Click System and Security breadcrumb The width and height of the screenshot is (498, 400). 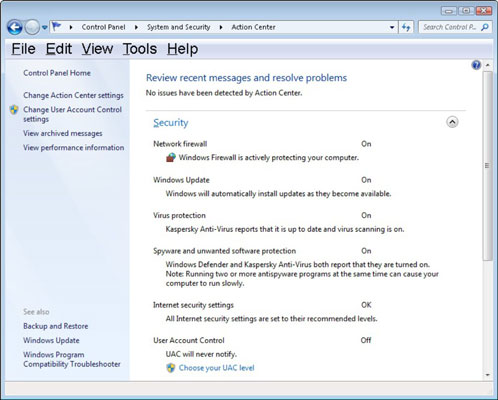[179, 27]
